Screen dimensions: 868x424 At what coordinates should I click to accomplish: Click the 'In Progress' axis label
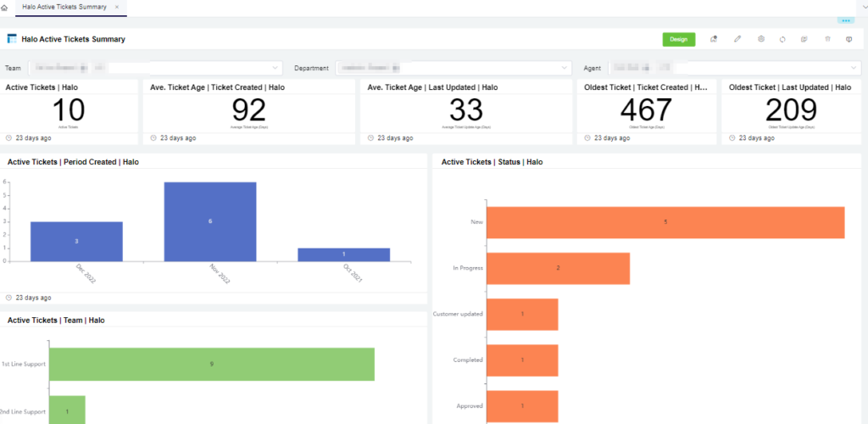[x=468, y=268]
